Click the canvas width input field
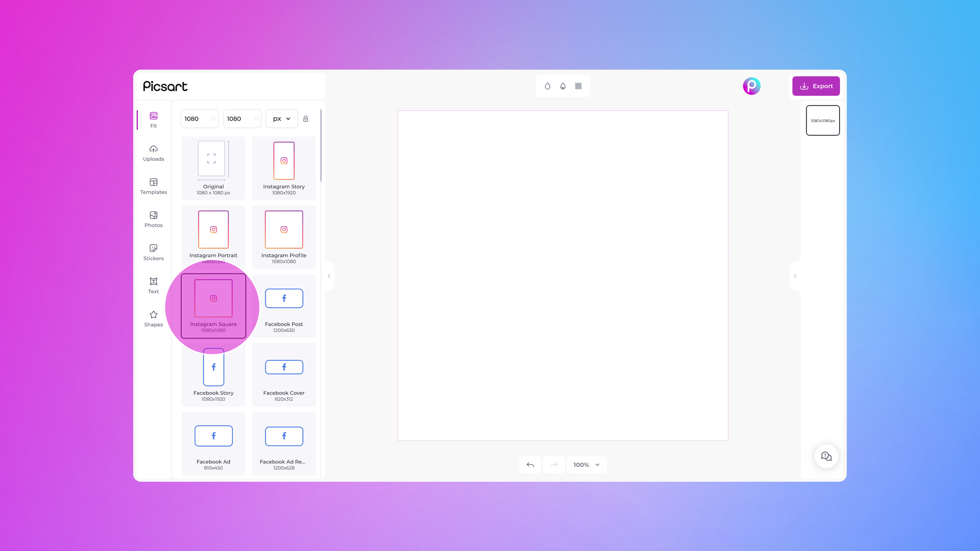Viewport: 980px width, 551px height. [x=199, y=118]
